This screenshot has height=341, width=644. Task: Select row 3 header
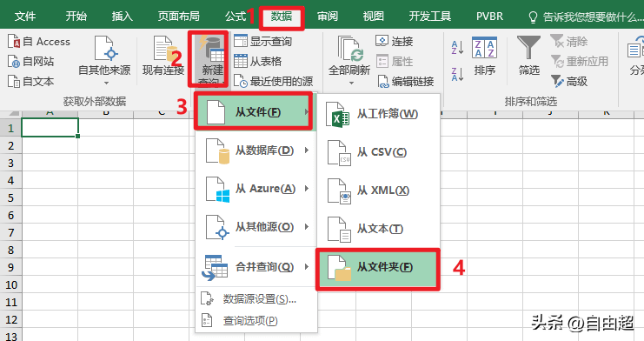tap(10, 163)
